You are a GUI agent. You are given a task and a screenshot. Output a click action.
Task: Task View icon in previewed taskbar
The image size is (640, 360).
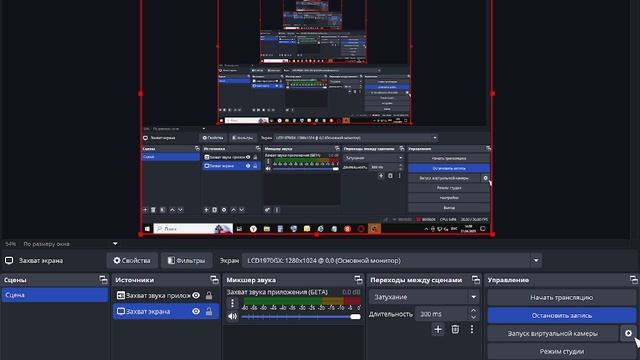click(239, 229)
